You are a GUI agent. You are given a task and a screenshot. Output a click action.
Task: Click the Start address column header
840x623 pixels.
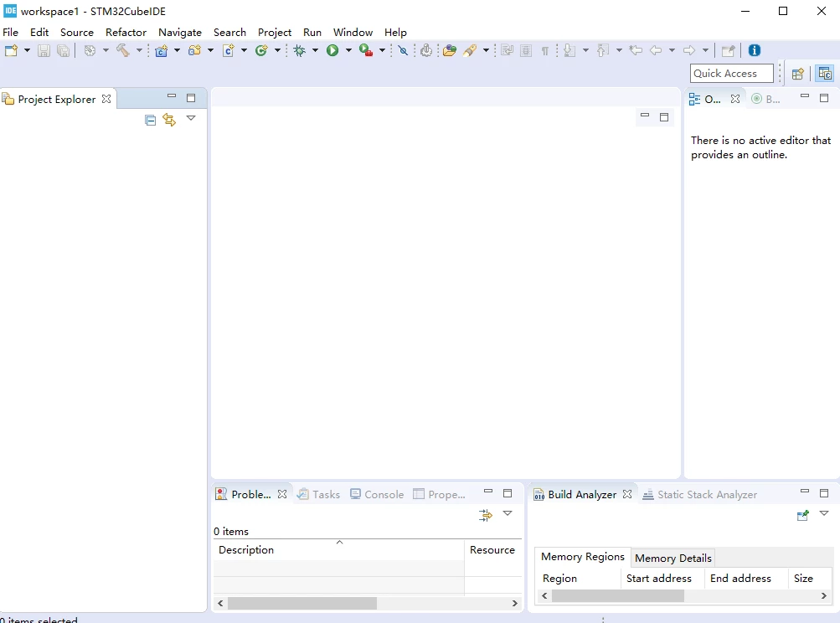[x=663, y=579]
